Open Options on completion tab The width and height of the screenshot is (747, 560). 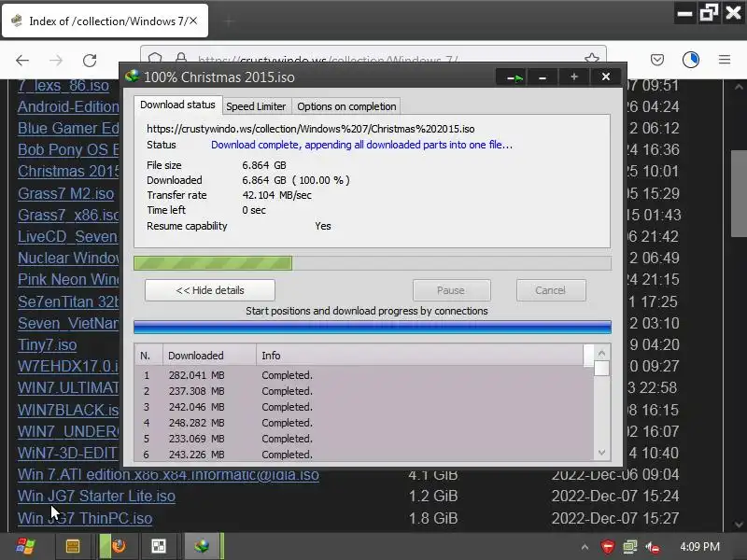click(346, 106)
